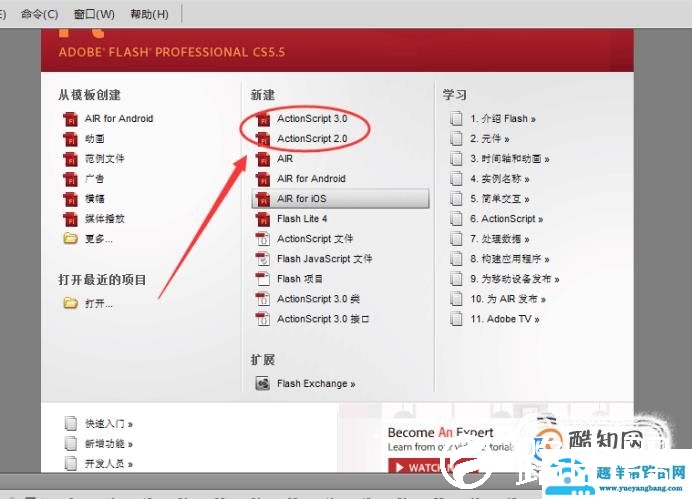692x499 pixels.
Task: Click the AIR for Android template icon
Action: coord(70,119)
